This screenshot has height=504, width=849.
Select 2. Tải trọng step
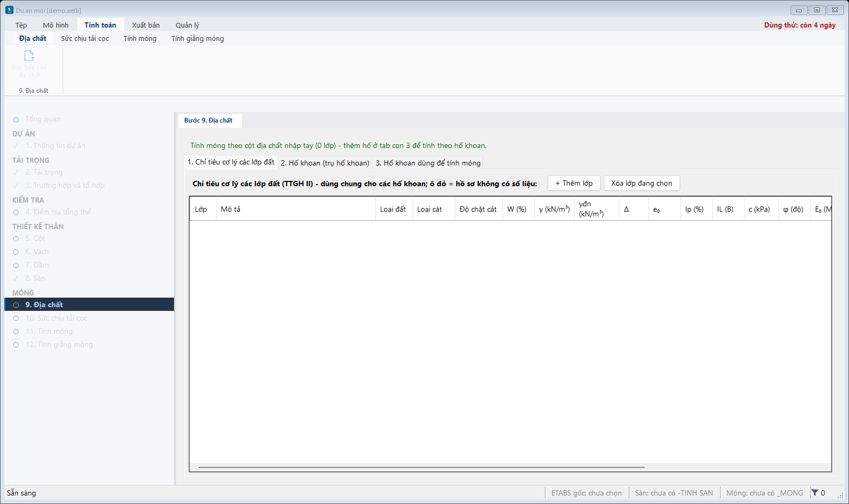coord(89,172)
